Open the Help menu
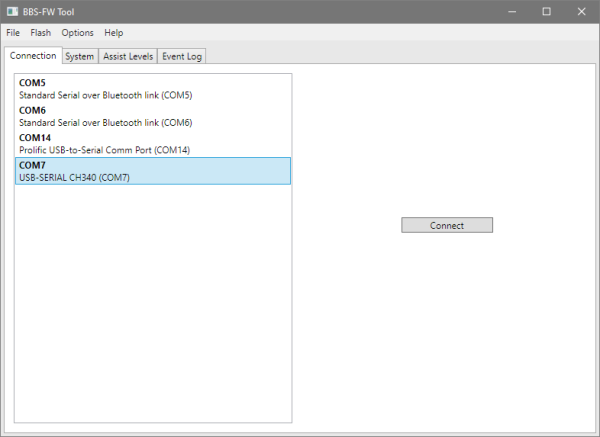600x437 pixels. pyautogui.click(x=114, y=33)
